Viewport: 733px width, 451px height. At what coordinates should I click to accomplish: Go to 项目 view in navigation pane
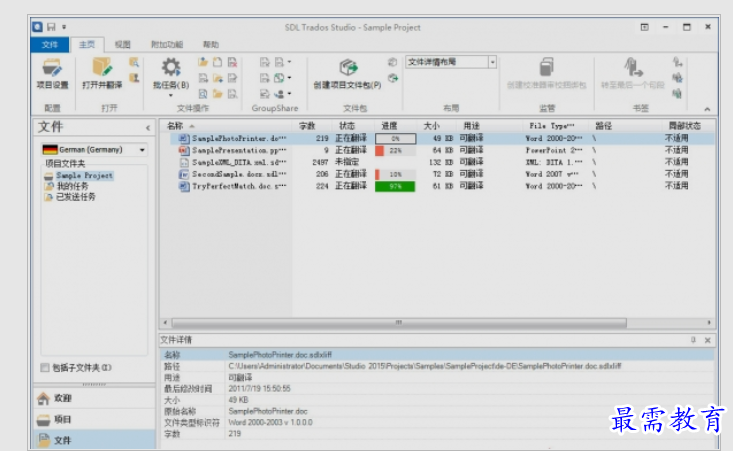click(94, 419)
